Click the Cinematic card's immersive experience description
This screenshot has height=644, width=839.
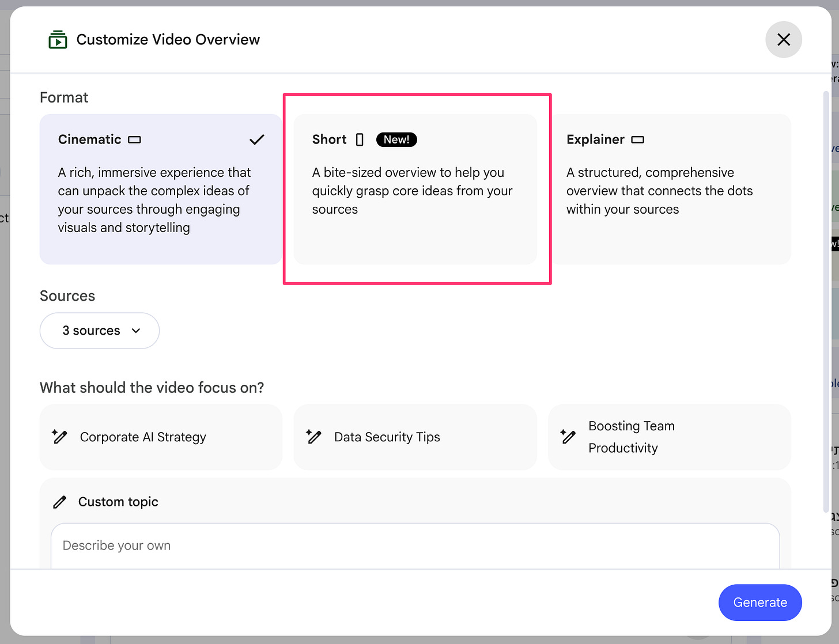[x=154, y=200]
